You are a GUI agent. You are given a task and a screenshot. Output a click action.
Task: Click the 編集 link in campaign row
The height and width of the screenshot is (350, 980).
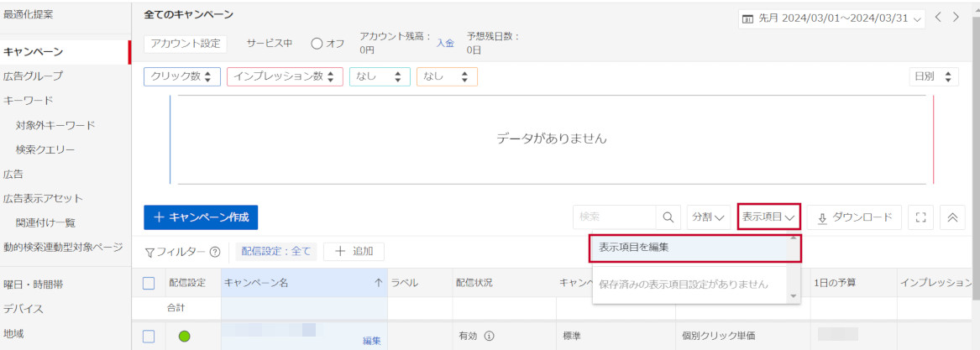[372, 341]
